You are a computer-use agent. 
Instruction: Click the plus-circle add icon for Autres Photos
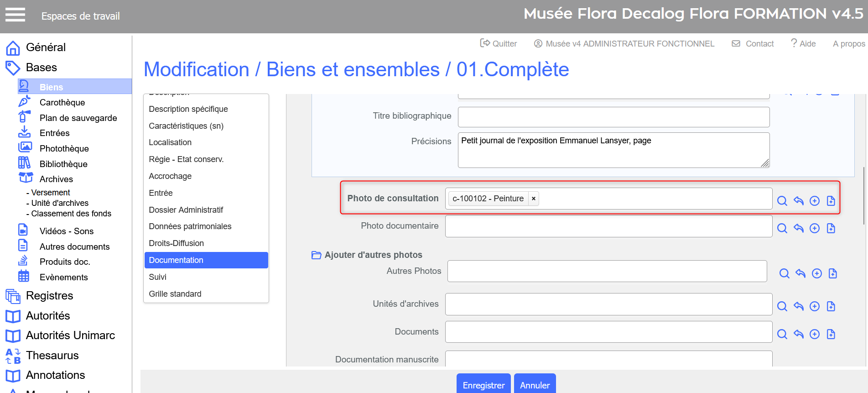pos(816,273)
